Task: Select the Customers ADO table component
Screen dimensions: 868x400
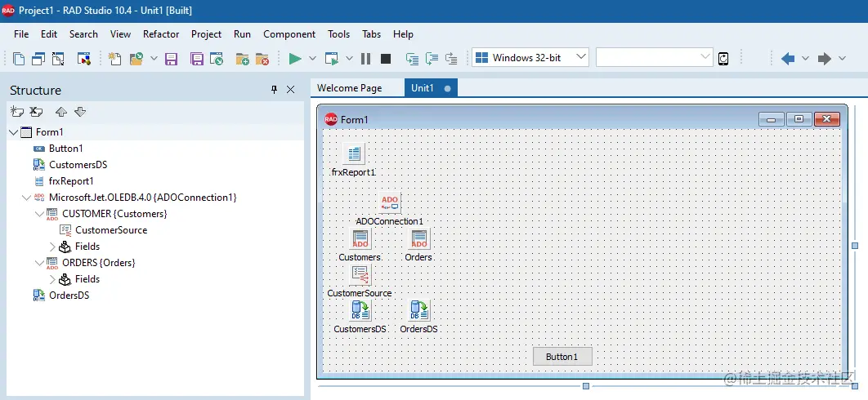Action: (360, 239)
